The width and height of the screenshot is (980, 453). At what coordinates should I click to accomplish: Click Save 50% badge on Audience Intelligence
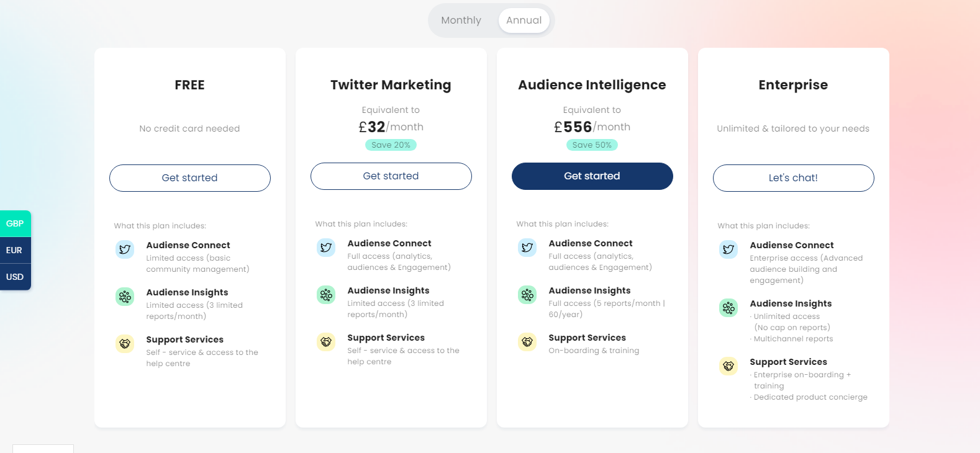click(592, 145)
